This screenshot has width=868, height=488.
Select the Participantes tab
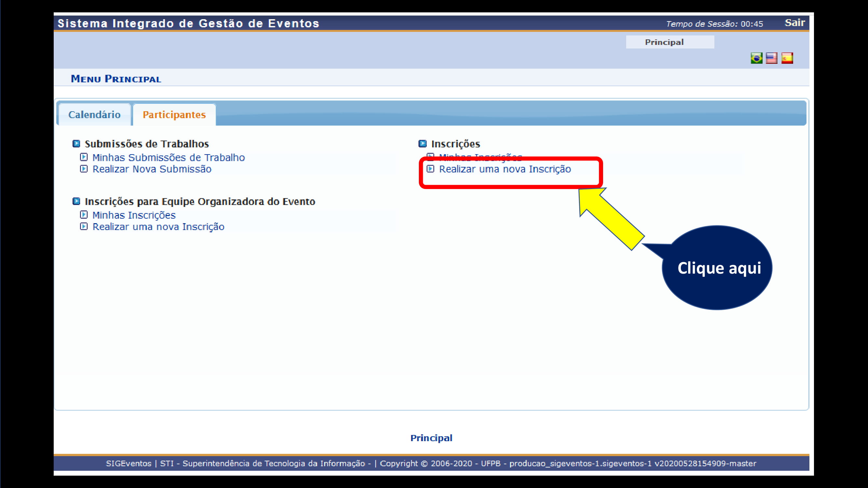point(174,115)
